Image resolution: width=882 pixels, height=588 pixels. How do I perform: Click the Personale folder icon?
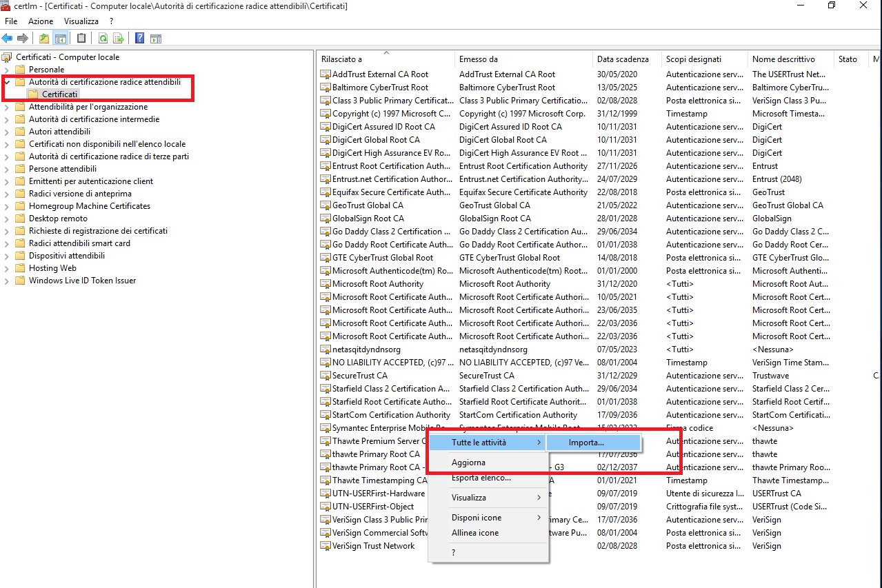pos(20,70)
